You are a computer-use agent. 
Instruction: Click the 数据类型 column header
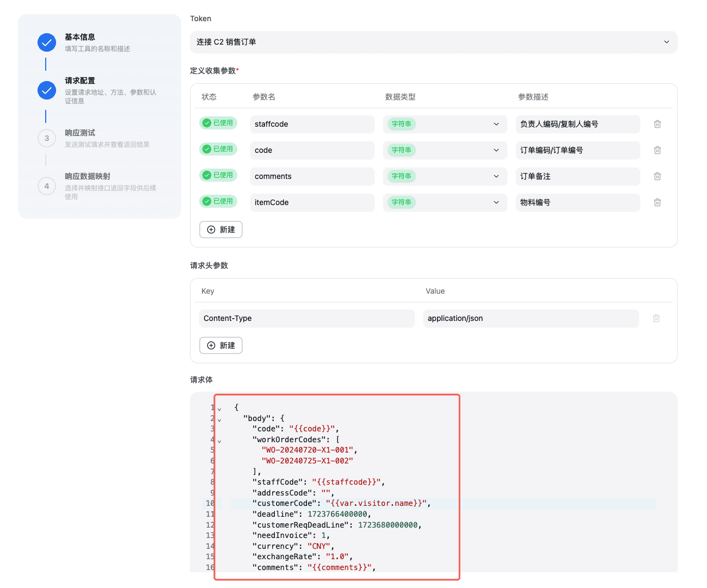pos(401,97)
